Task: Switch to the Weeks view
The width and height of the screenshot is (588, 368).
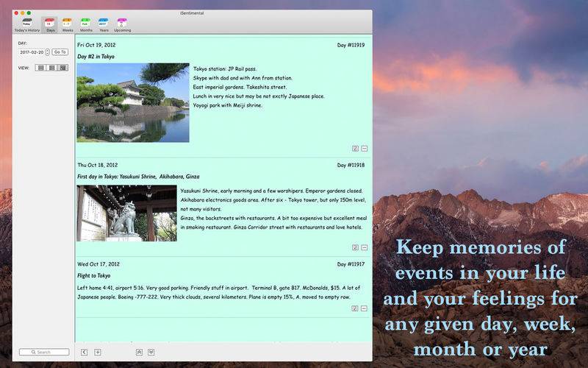Action: [x=68, y=25]
